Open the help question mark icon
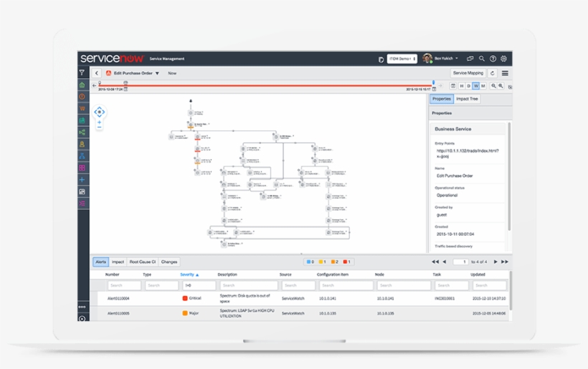Screen dimensions: 588x369 (x=493, y=59)
